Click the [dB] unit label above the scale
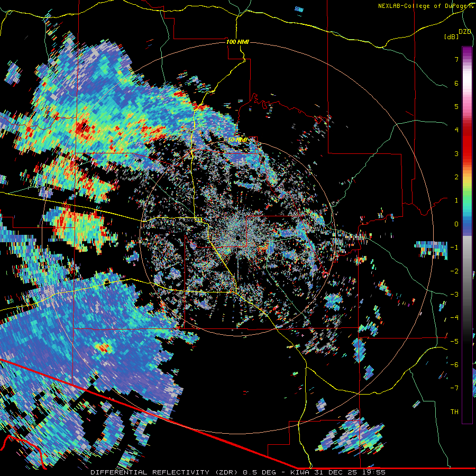This screenshot has width=476, height=476. (452, 36)
